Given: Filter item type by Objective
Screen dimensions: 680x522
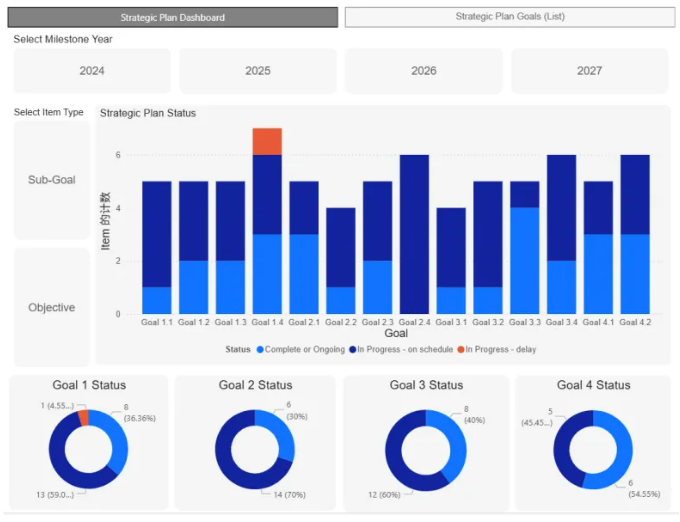Looking at the screenshot, I should [52, 307].
